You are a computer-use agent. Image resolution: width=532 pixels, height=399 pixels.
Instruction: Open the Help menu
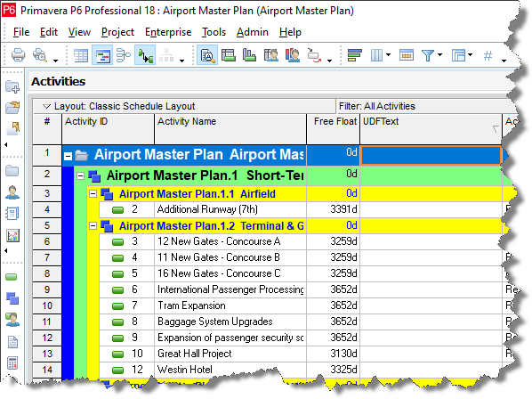(x=290, y=32)
